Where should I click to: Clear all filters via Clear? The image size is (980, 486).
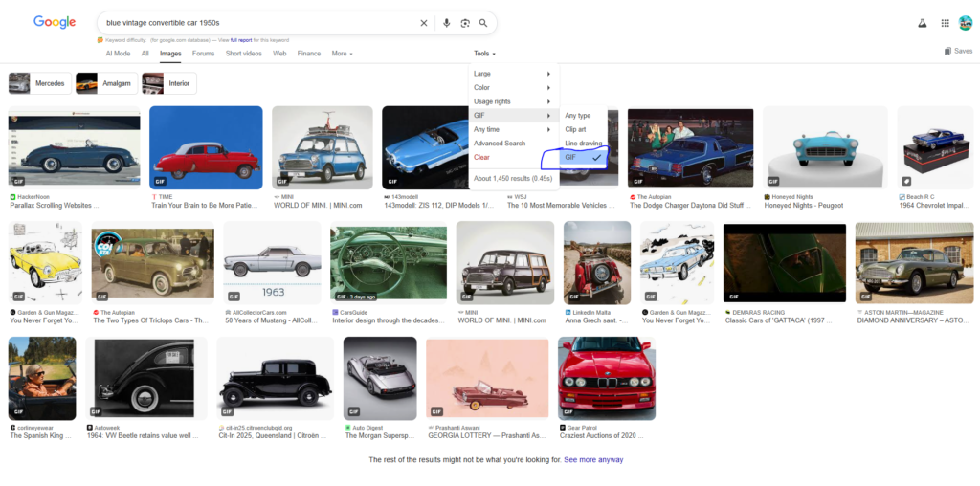pos(481,158)
